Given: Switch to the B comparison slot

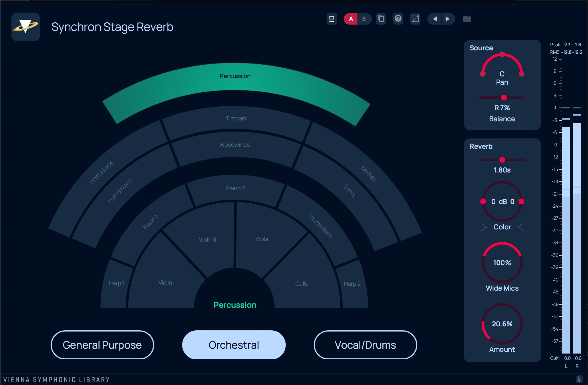Looking at the screenshot, I should (x=364, y=19).
